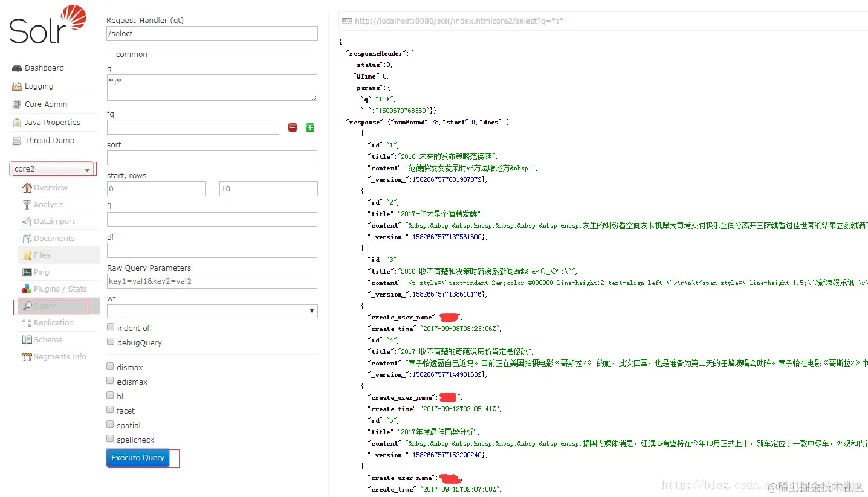Screen dimensions: 868x497
Task: Go to the Ping submenu item
Action: [42, 272]
